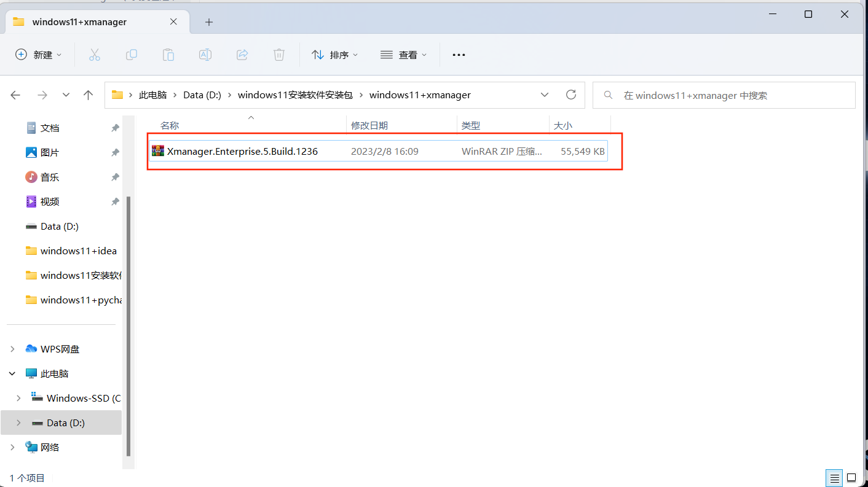Rename the selected file via the rename icon
Screen dimensions: 868x487
[205, 55]
